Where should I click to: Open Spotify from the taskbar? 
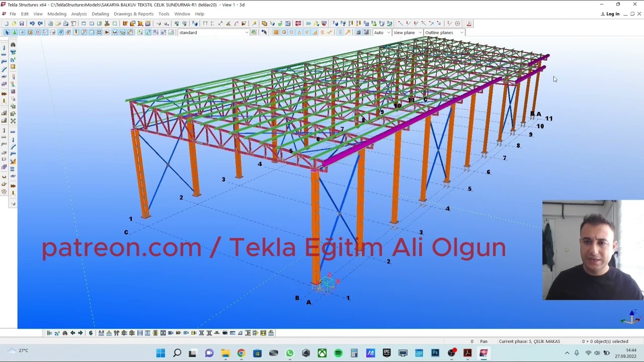[x=338, y=353]
